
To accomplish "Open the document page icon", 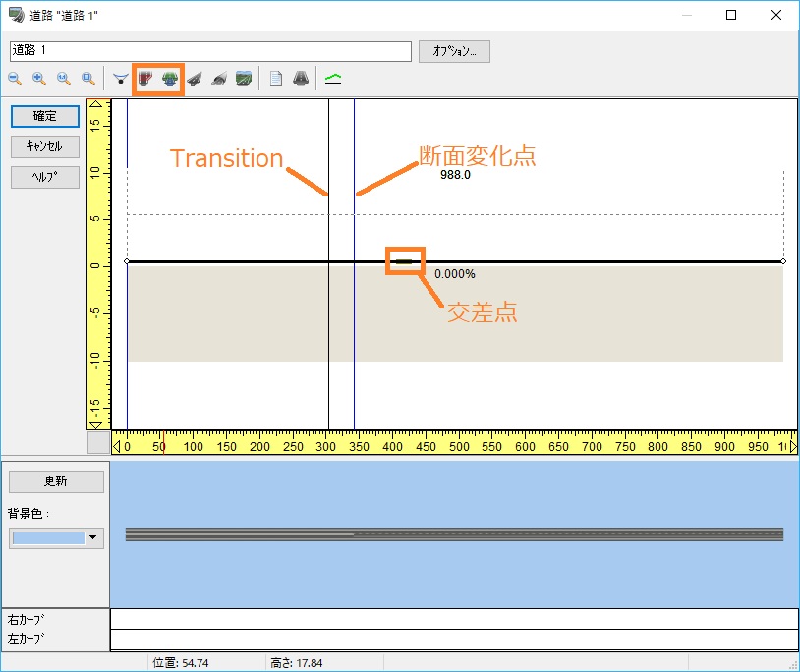I will pyautogui.click(x=276, y=79).
